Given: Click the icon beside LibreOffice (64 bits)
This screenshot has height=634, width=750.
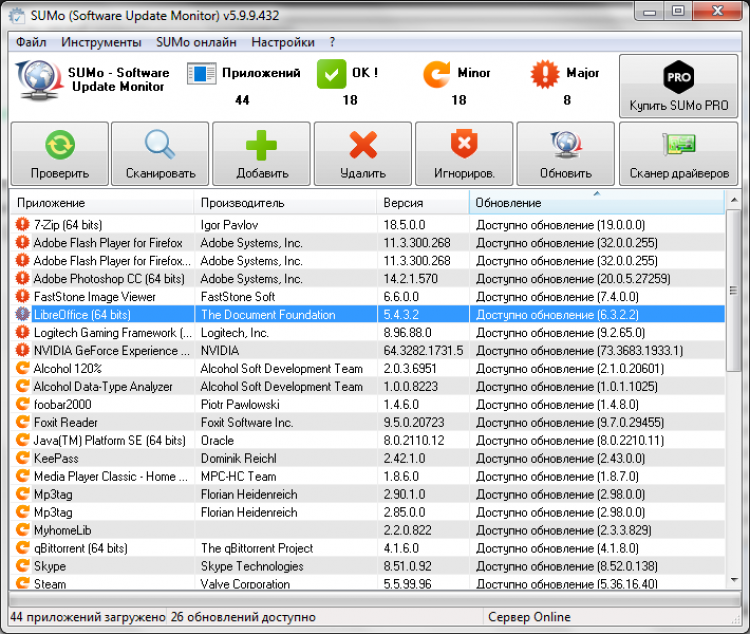Looking at the screenshot, I should [x=22, y=314].
